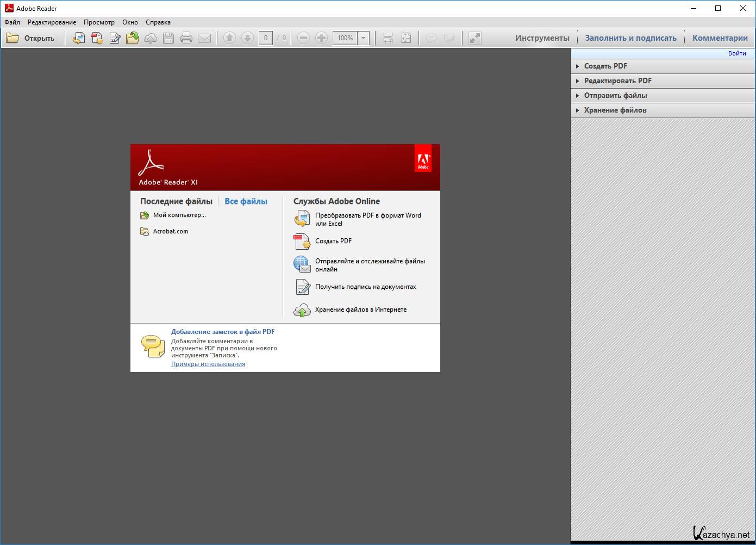Click the sign document toolbar icon
The width and height of the screenshot is (756, 545).
(x=115, y=38)
